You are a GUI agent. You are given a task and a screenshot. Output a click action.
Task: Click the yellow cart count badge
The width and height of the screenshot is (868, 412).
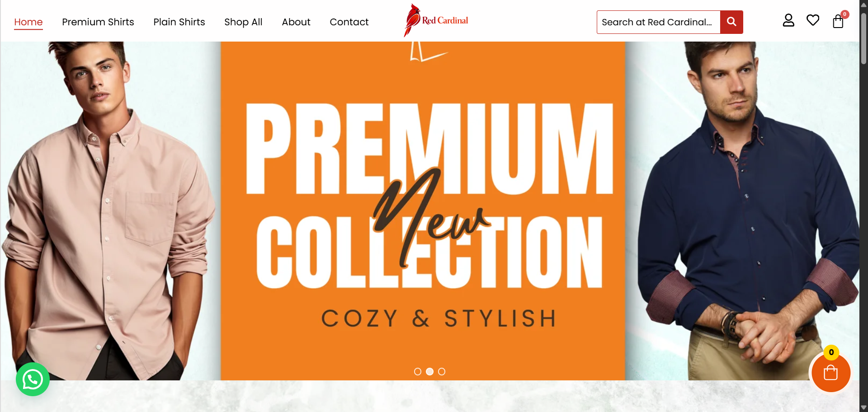click(x=831, y=352)
